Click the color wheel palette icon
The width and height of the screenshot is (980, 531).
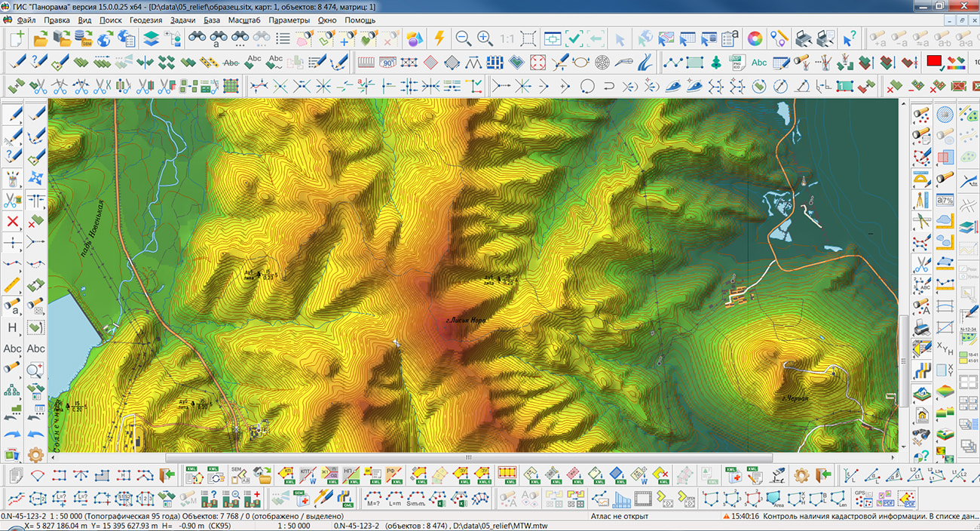click(754, 38)
